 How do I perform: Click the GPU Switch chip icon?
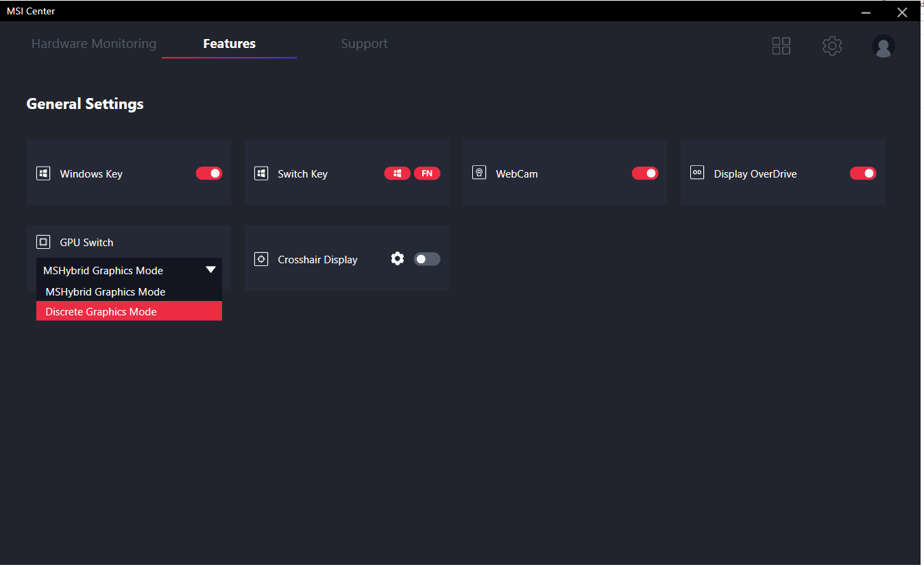pyautogui.click(x=43, y=242)
